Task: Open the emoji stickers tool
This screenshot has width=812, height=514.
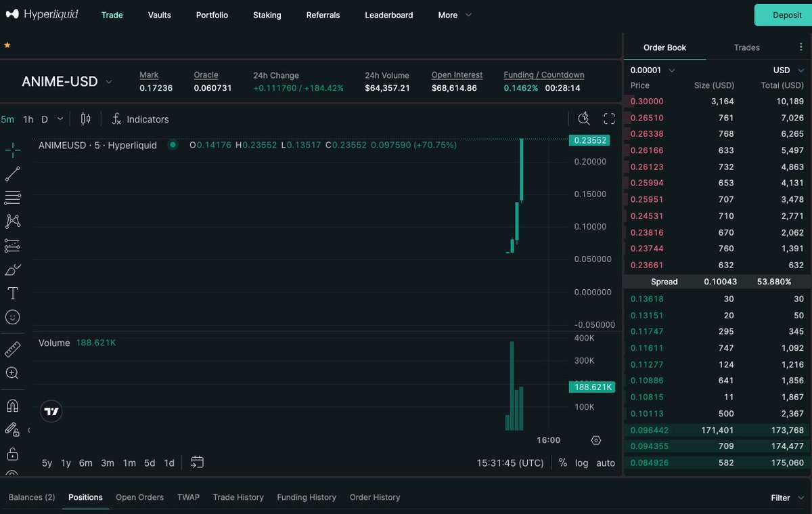Action: pyautogui.click(x=14, y=316)
